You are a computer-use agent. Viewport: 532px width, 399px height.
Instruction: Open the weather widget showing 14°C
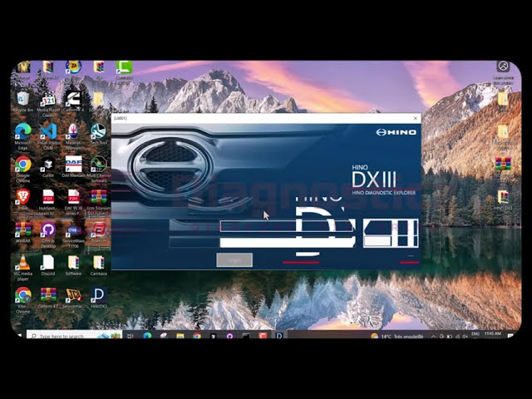pos(397,336)
